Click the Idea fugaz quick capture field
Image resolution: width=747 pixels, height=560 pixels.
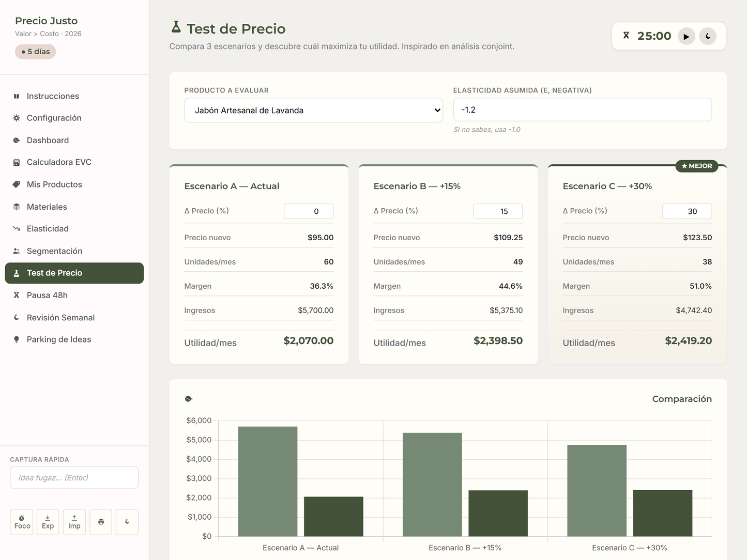74,478
